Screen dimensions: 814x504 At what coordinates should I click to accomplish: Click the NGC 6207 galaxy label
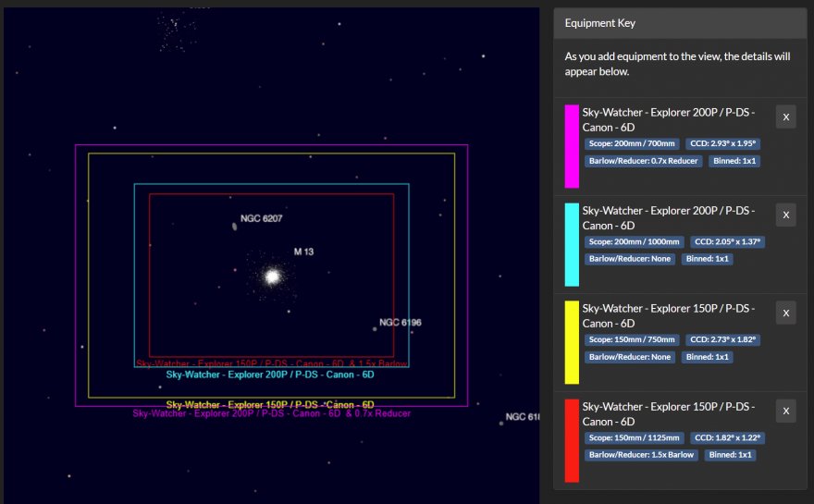point(261,219)
